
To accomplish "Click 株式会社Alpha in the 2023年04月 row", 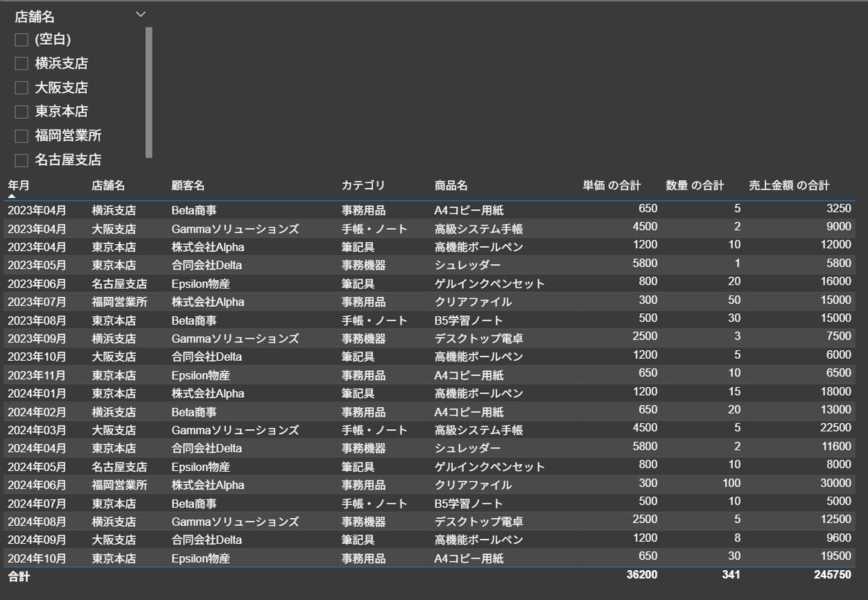I will click(x=208, y=248).
